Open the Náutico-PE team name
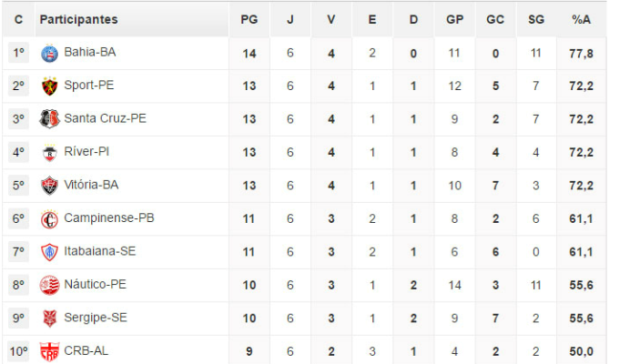630x364 pixels. 95,284
